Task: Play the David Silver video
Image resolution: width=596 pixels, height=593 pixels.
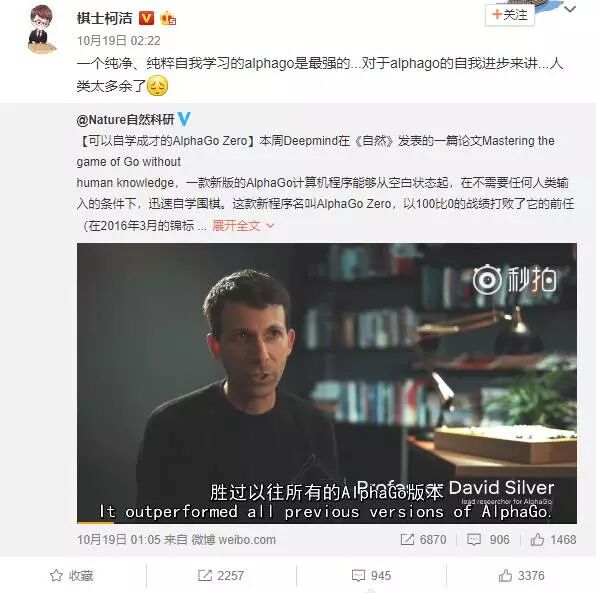Action: pos(327,383)
